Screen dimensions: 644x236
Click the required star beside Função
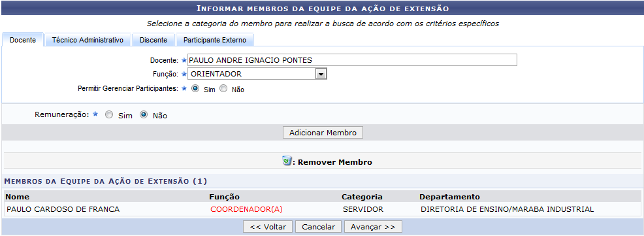(184, 74)
